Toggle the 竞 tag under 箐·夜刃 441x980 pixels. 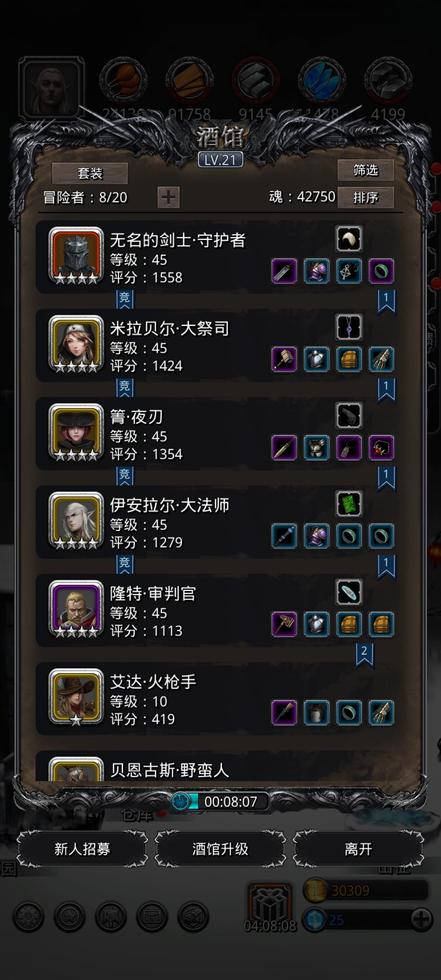125,476
